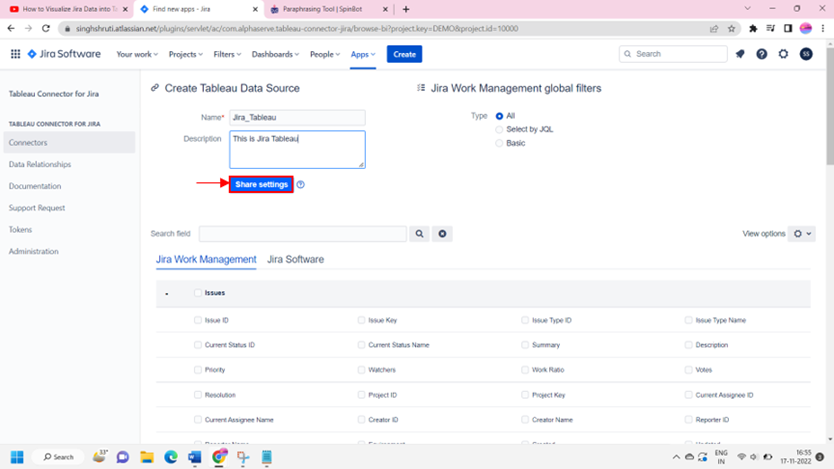Viewport: 834px width, 469px height.
Task: Open the Chat app on taskbar
Action: [x=123, y=457]
